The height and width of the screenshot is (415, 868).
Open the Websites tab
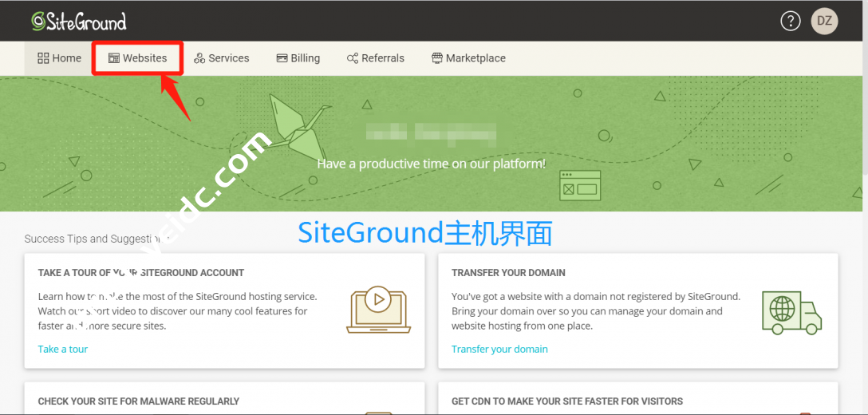137,58
